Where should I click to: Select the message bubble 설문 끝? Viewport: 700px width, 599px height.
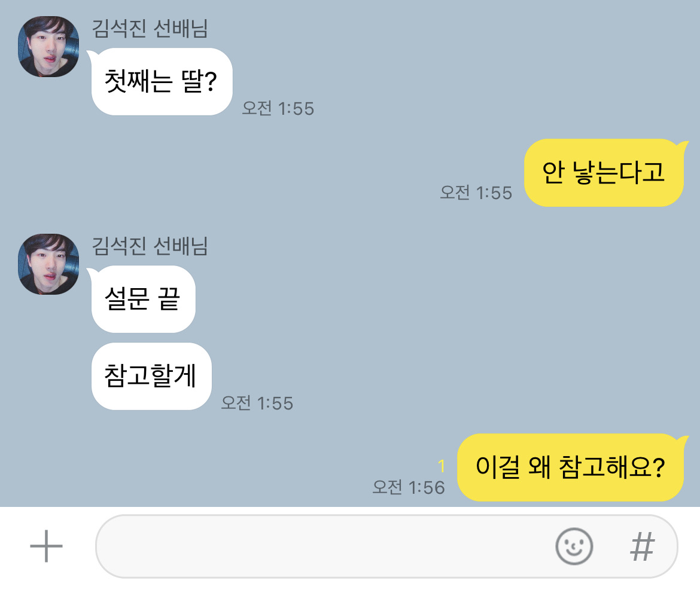click(x=142, y=299)
